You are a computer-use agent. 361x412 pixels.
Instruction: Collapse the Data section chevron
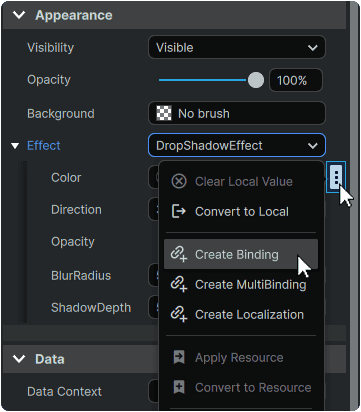[19, 359]
